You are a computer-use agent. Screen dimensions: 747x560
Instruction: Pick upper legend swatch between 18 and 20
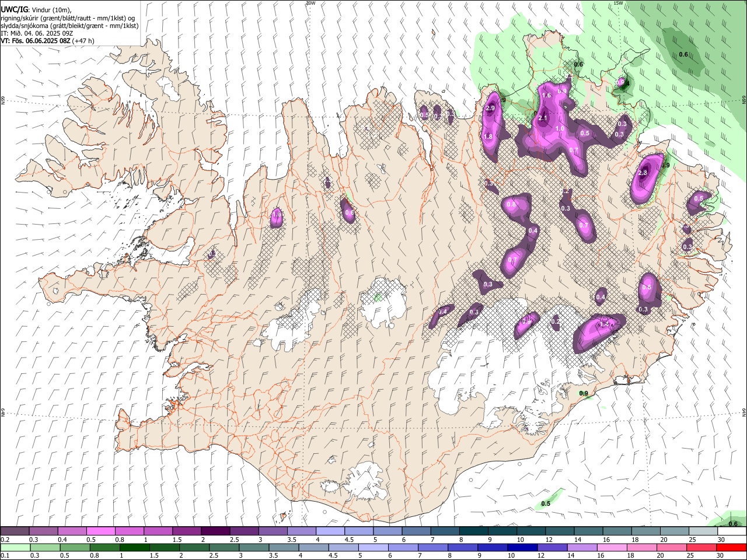click(x=645, y=531)
